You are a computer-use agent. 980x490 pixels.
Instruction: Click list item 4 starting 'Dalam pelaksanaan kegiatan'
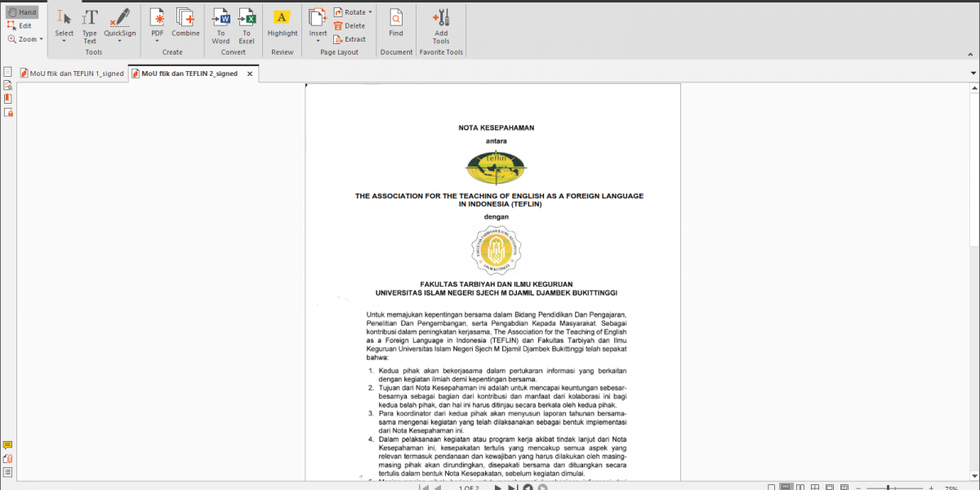pyautogui.click(x=497, y=456)
